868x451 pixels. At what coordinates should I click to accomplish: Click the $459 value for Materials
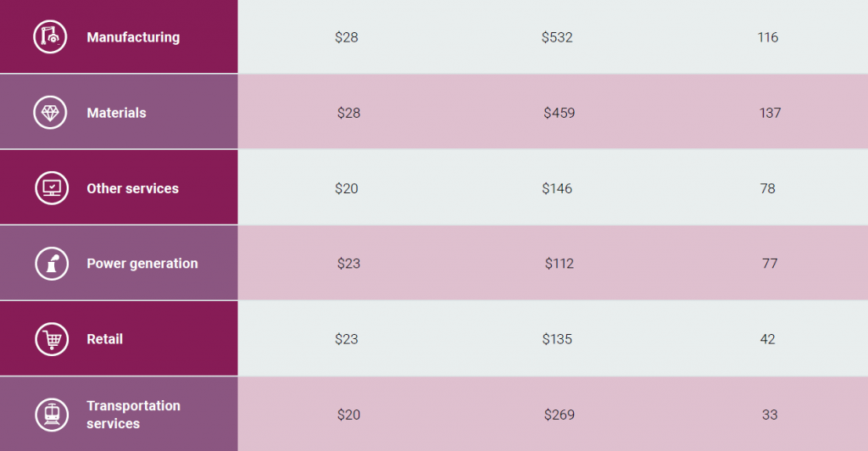tap(559, 113)
